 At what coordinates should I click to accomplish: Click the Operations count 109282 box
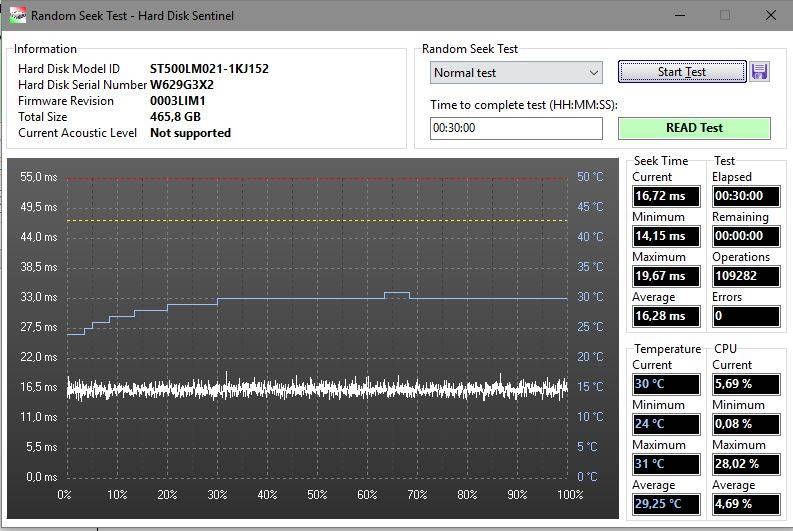tap(746, 276)
